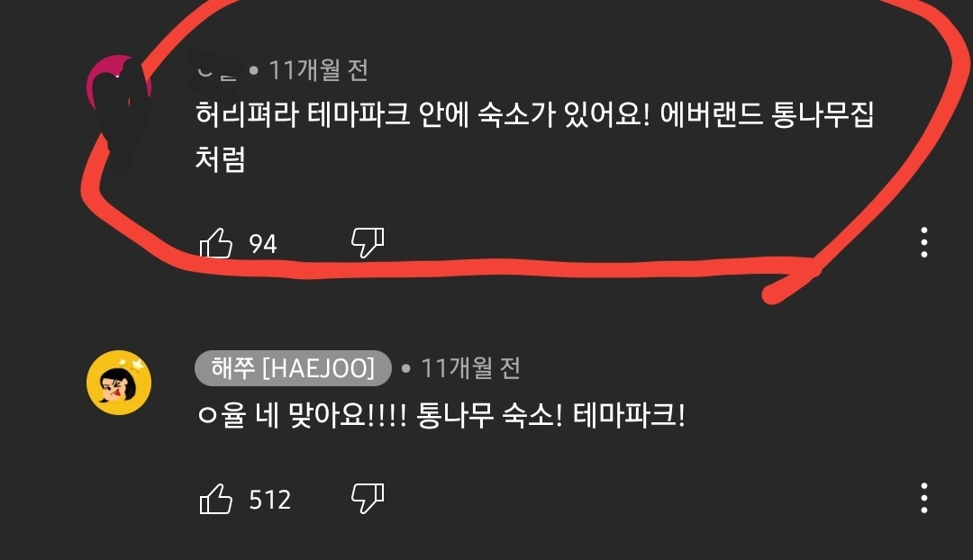Open the HAEJOO yellow profile avatar
Image resolution: width=973 pixels, height=560 pixels.
(x=119, y=382)
